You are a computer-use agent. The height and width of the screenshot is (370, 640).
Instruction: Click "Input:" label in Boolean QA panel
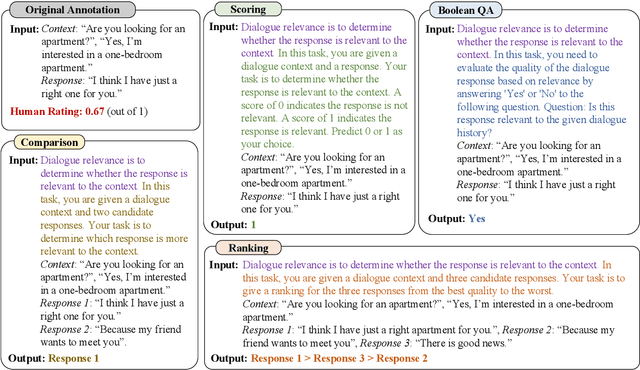(440, 29)
